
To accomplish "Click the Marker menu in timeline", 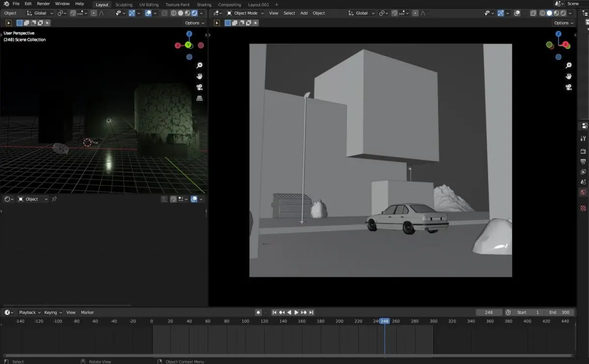I will 87,312.
